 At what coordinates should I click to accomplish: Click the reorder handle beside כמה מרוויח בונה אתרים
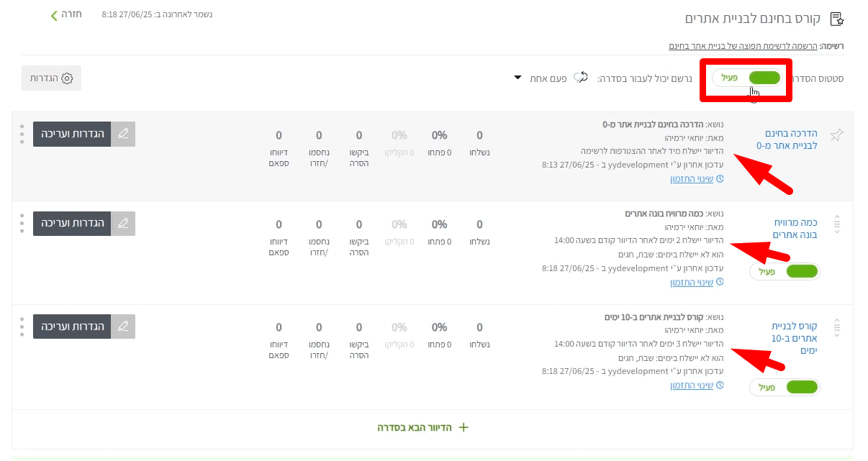coord(836,224)
